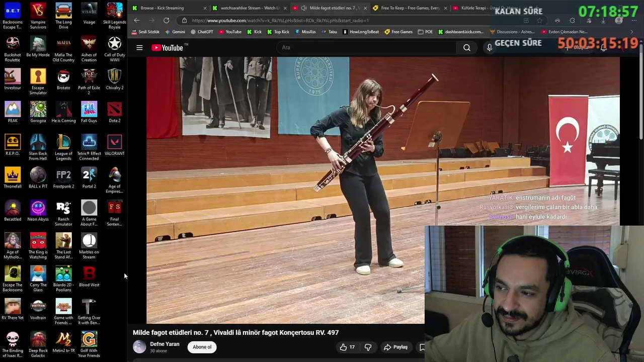Open the Defne Yaran channel link

point(165,344)
